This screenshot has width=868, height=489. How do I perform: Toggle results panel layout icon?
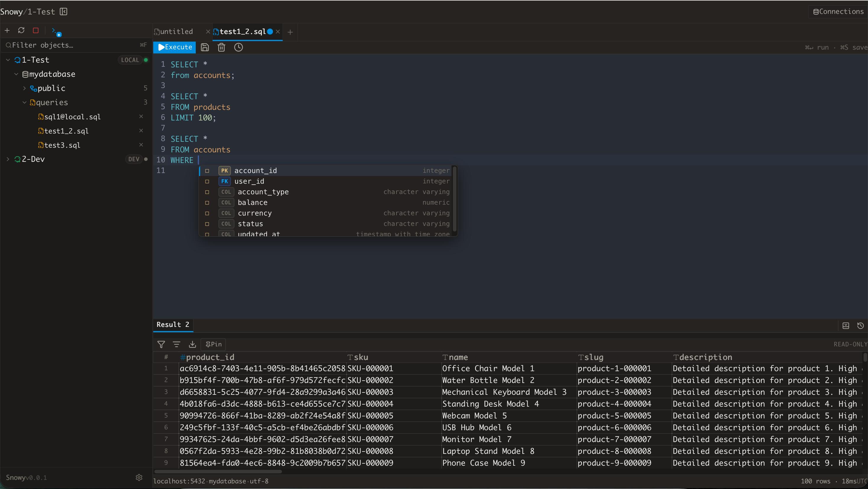point(846,325)
